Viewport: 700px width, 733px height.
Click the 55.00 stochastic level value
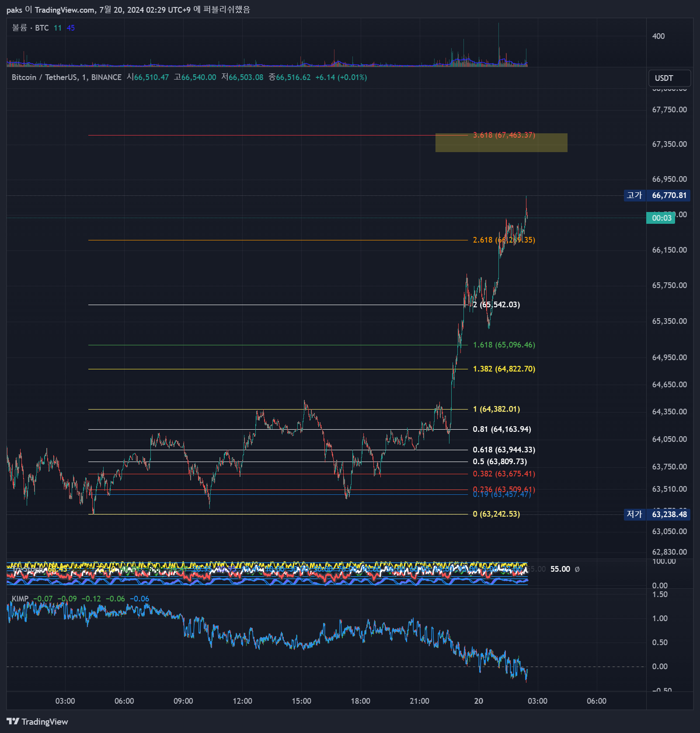click(560, 569)
